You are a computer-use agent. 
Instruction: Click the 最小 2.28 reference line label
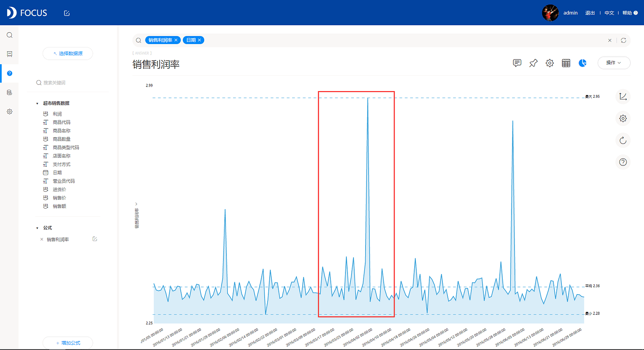pyautogui.click(x=592, y=313)
